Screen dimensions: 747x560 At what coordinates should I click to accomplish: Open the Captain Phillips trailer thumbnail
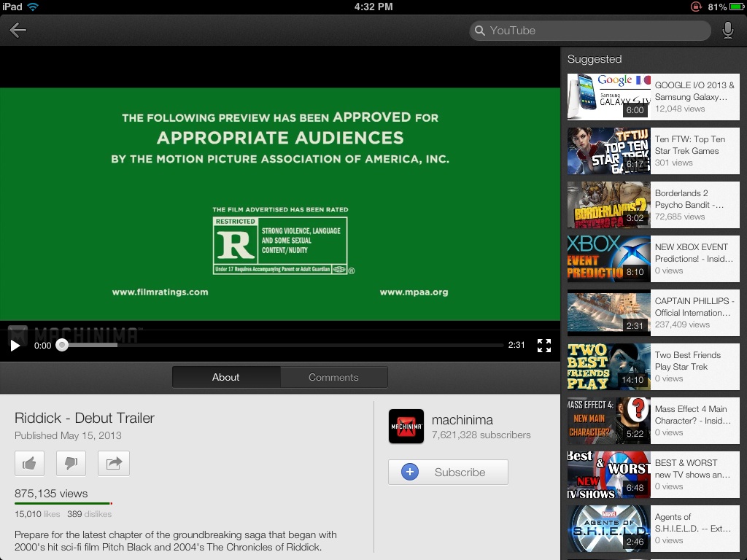[x=609, y=313]
